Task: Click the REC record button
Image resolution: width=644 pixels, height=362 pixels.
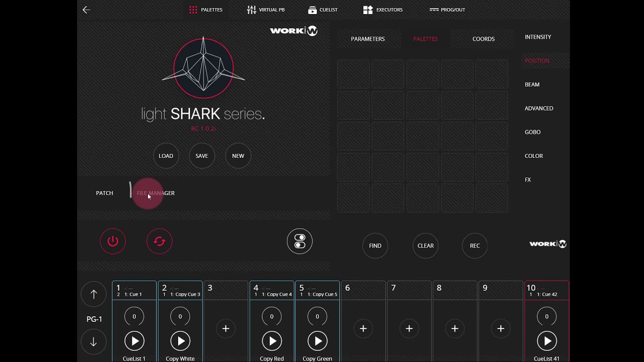Action: coord(475,246)
